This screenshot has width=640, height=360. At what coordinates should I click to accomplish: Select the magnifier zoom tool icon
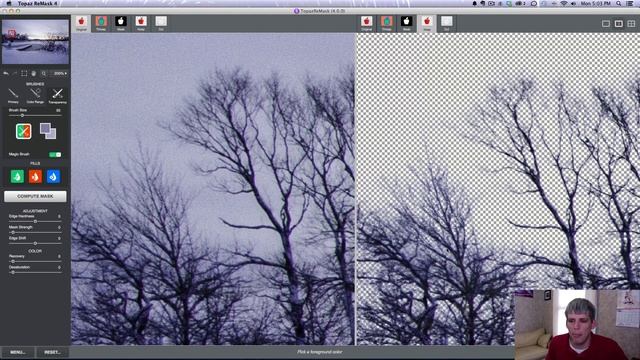(44, 73)
